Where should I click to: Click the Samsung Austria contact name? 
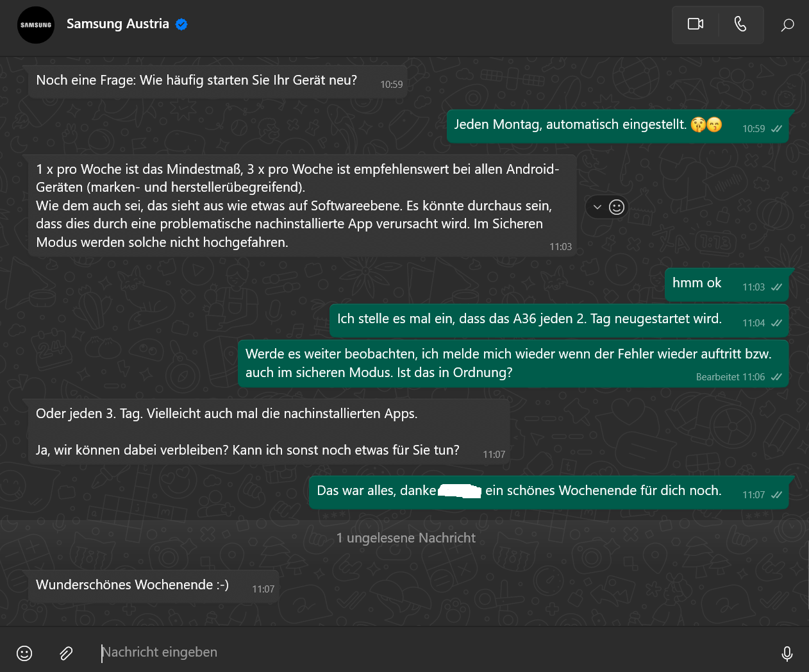pyautogui.click(x=117, y=24)
